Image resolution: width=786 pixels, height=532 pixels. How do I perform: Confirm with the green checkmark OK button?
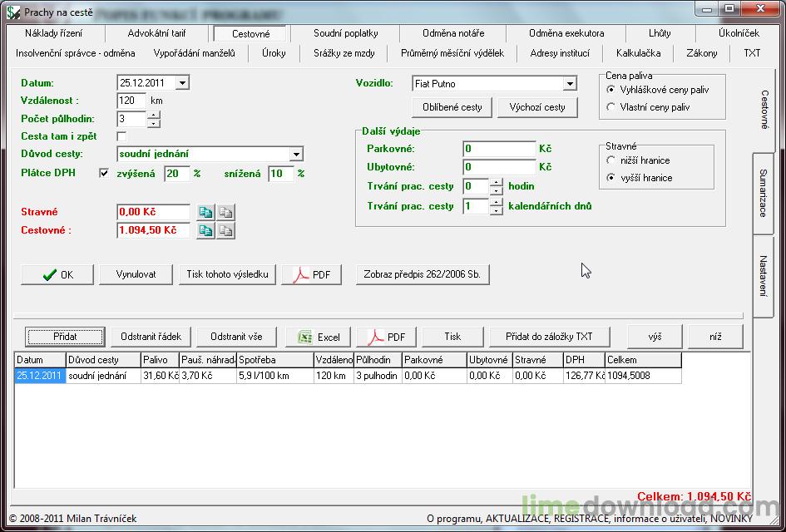tap(57, 274)
